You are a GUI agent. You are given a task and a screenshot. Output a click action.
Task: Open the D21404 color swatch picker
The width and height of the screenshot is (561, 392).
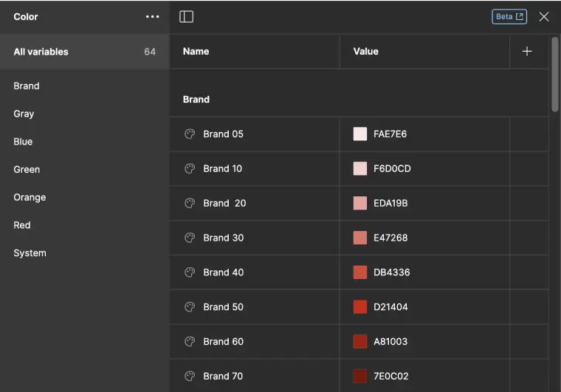click(360, 307)
